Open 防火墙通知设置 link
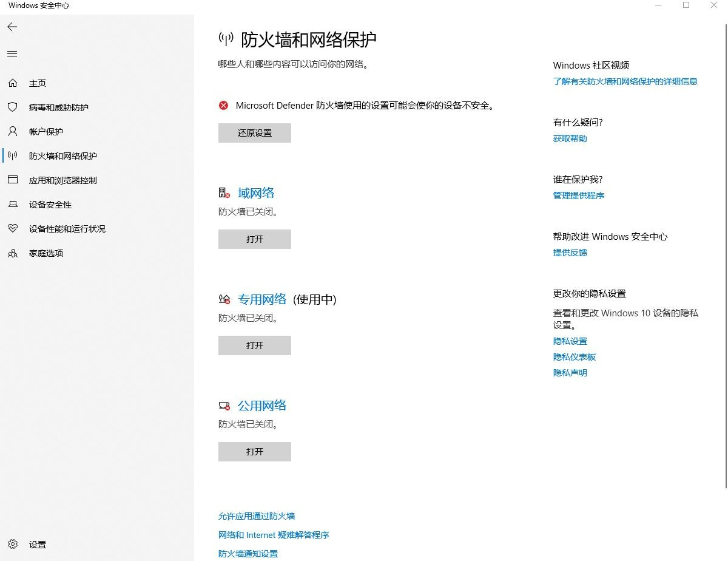This screenshot has width=728, height=561. 248,554
